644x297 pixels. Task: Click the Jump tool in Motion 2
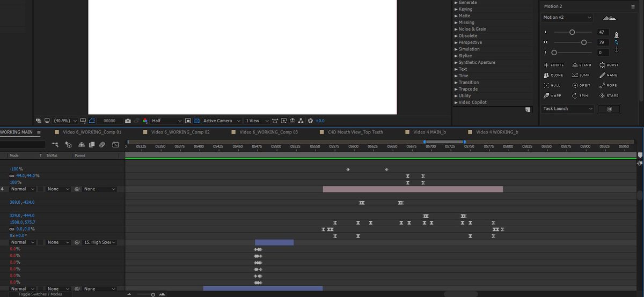(x=581, y=75)
